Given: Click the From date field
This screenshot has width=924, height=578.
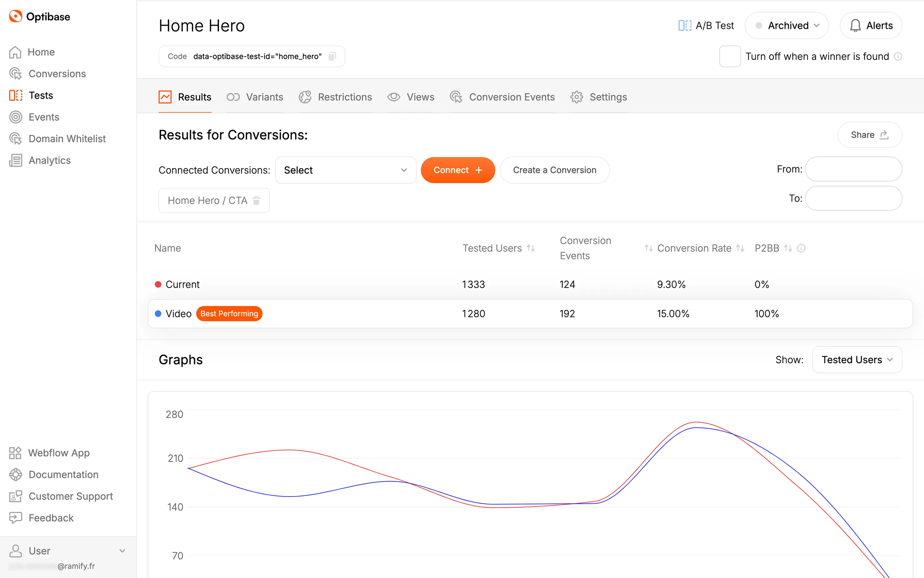Looking at the screenshot, I should click(x=853, y=169).
